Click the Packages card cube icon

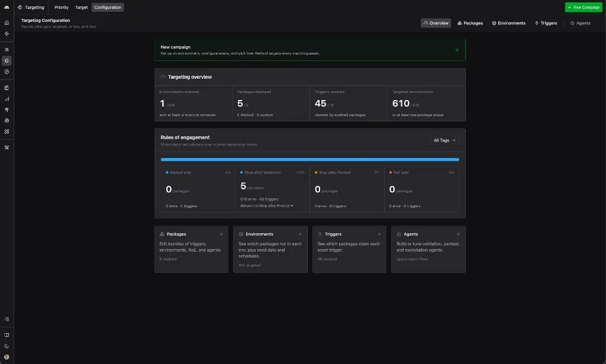(x=162, y=234)
